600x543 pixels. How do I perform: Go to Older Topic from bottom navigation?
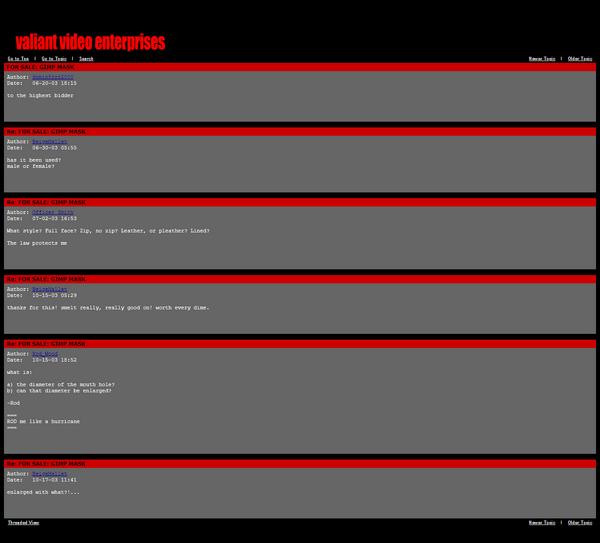click(x=580, y=522)
